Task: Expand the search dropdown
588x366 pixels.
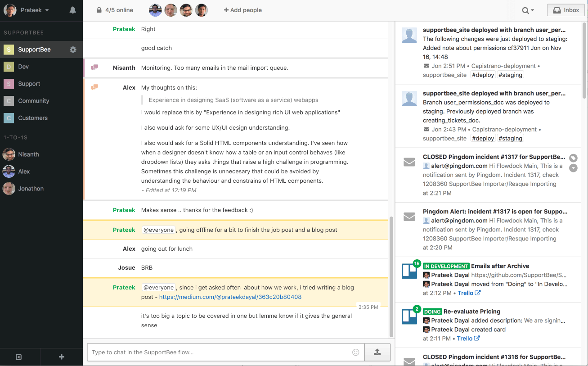Action: click(x=528, y=10)
